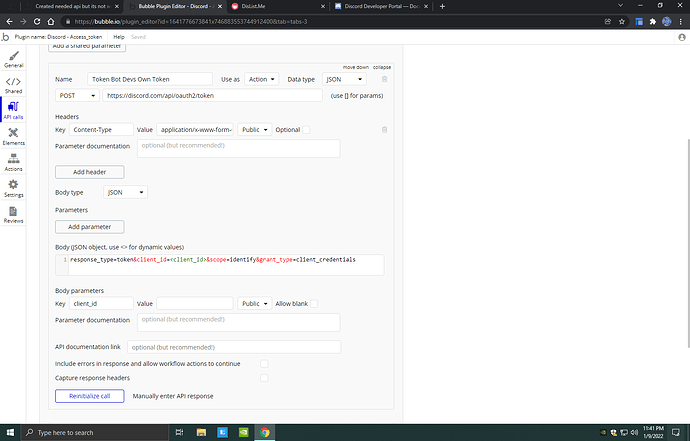Open Chrome menu three dots
Screen dimensions: 690x441
click(x=681, y=22)
